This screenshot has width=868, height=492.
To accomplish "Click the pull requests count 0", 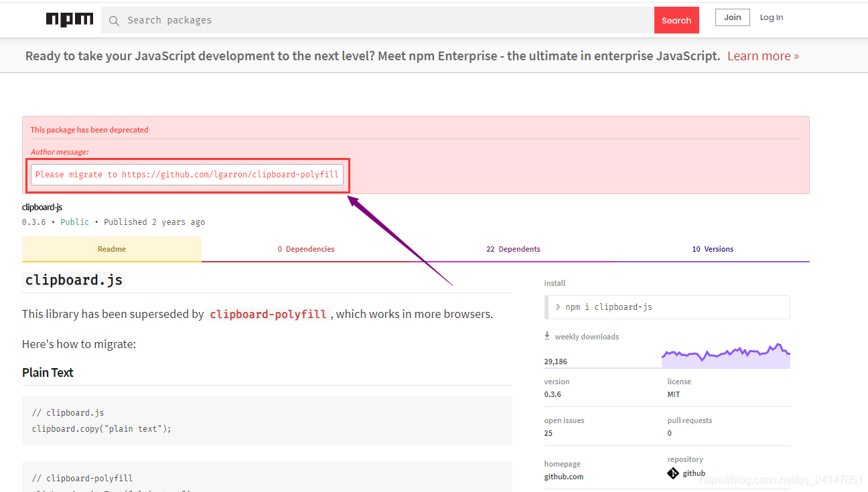I will [670, 433].
